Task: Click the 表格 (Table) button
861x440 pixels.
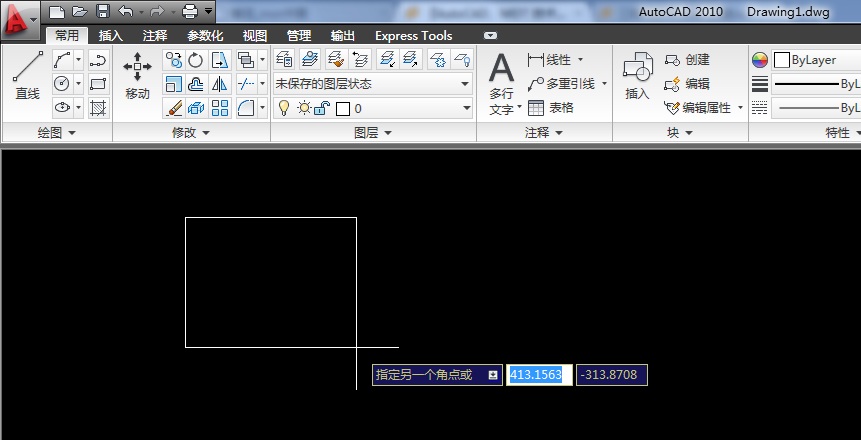Action: [551, 108]
